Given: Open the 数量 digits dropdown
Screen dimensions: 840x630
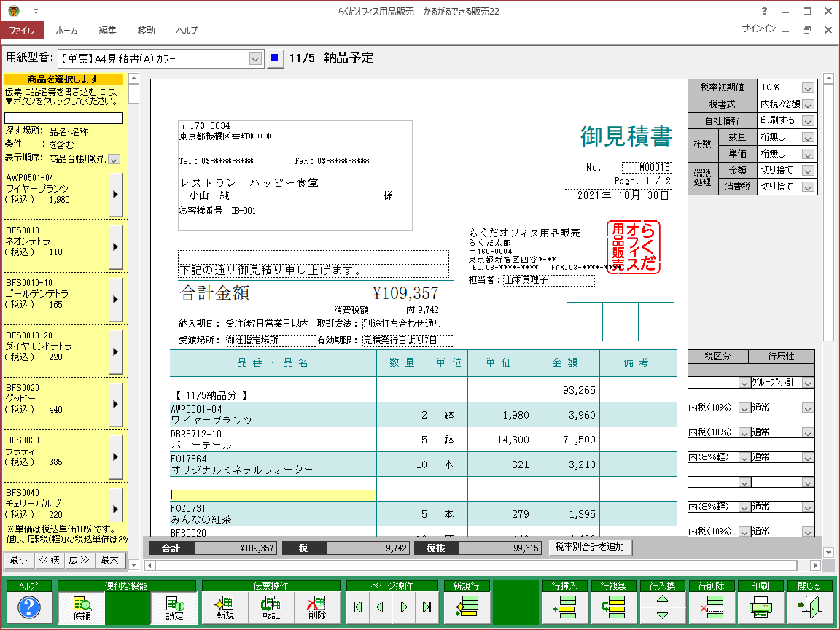Looking at the screenshot, I should pyautogui.click(x=808, y=138).
